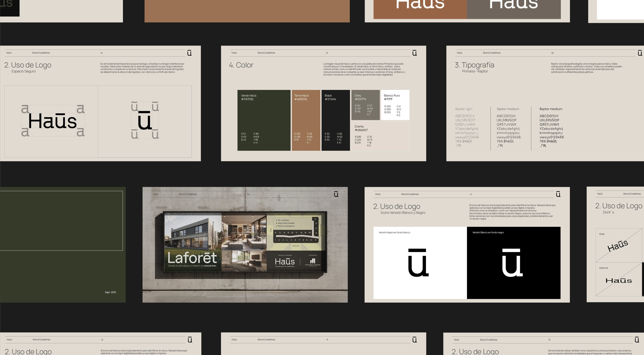Image resolution: width=644 pixels, height=355 pixels.
Task: Click the Laforēt title on the billboard
Action: (192, 258)
